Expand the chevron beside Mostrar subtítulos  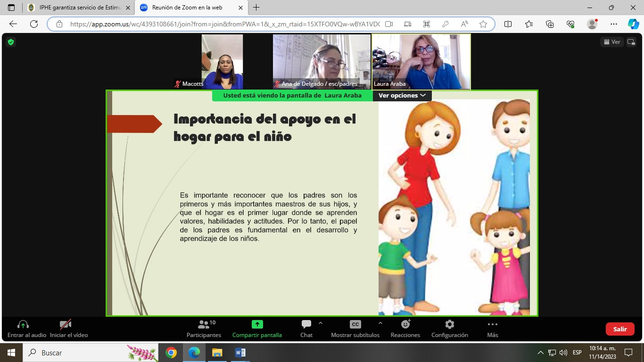380,323
